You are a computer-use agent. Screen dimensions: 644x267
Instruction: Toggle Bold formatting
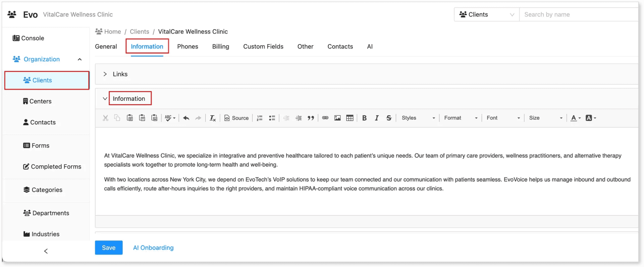364,118
